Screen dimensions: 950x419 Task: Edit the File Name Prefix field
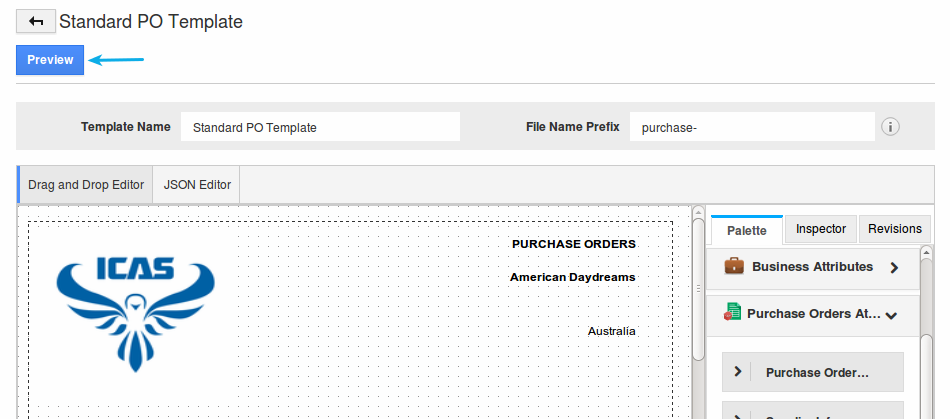coord(752,127)
